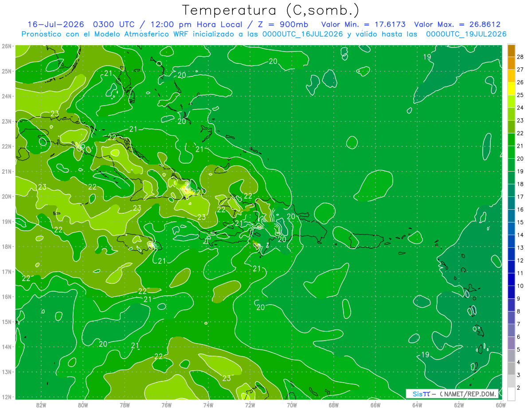The image size is (532, 411).
Task: Click the title "Temperatura (C,somb.)"
Action: [271, 10]
